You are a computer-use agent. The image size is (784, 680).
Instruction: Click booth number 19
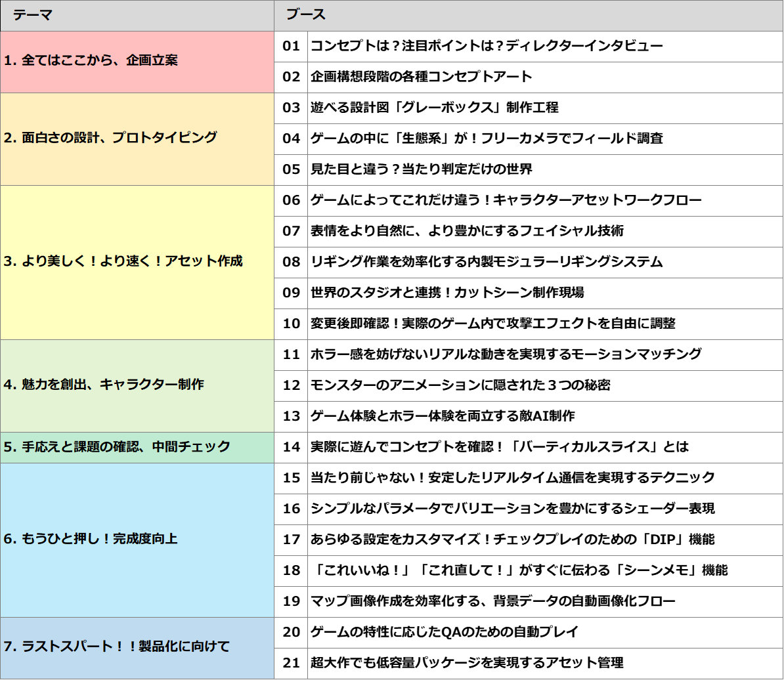pos(291,602)
